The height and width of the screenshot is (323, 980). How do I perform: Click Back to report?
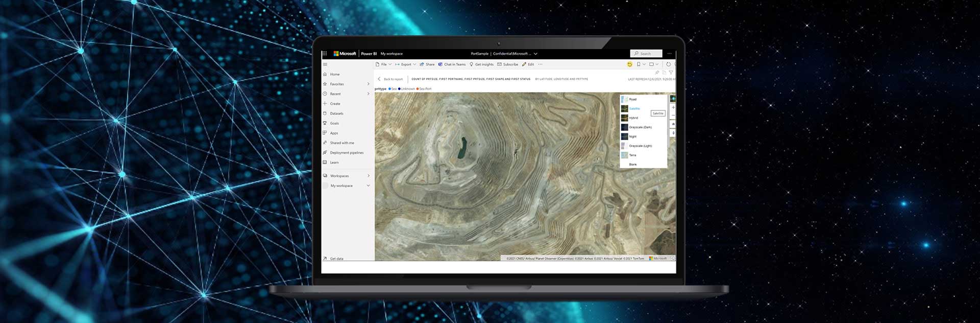[x=390, y=79]
